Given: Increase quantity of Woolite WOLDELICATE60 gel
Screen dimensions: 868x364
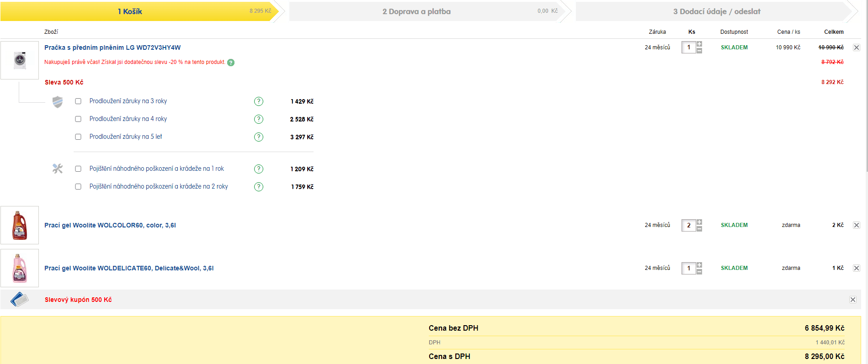Looking at the screenshot, I should coord(699,265).
